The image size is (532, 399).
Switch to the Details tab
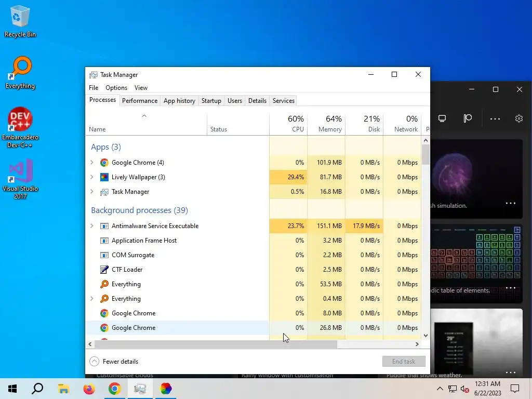[x=257, y=101]
